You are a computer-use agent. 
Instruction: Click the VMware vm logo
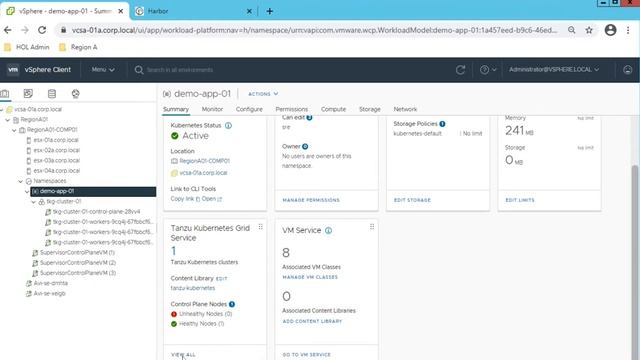click(x=13, y=70)
